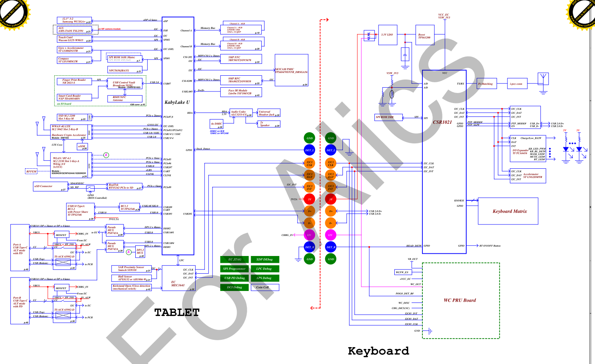
Task: Click the Face IR Module block
Action: pyautogui.click(x=241, y=92)
